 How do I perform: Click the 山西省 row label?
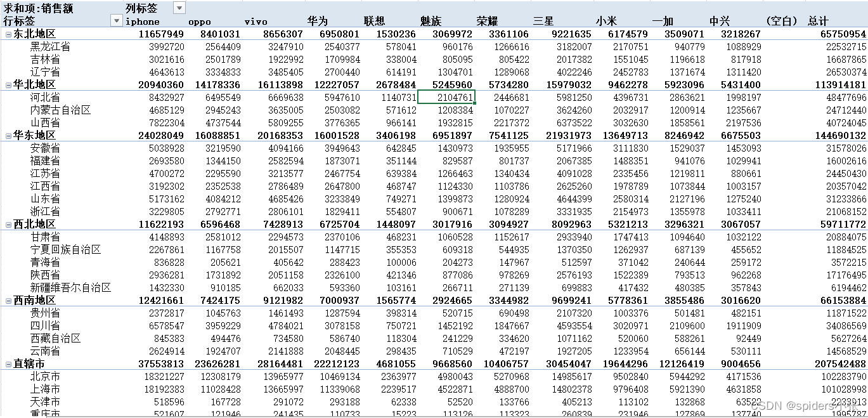coord(45,122)
